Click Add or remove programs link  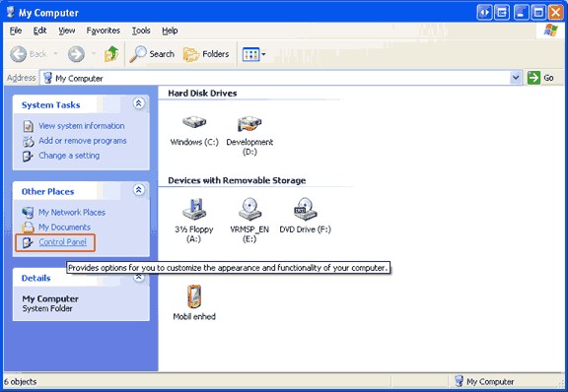pyautogui.click(x=83, y=141)
